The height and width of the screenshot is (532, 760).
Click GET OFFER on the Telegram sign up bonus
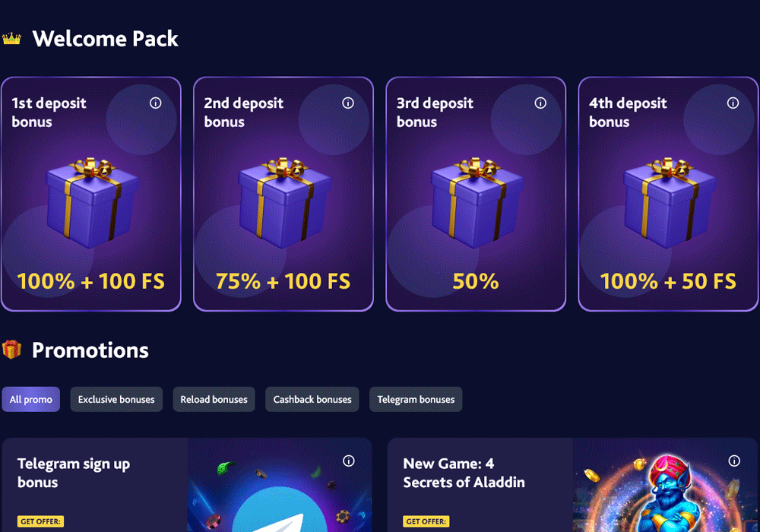[40, 521]
